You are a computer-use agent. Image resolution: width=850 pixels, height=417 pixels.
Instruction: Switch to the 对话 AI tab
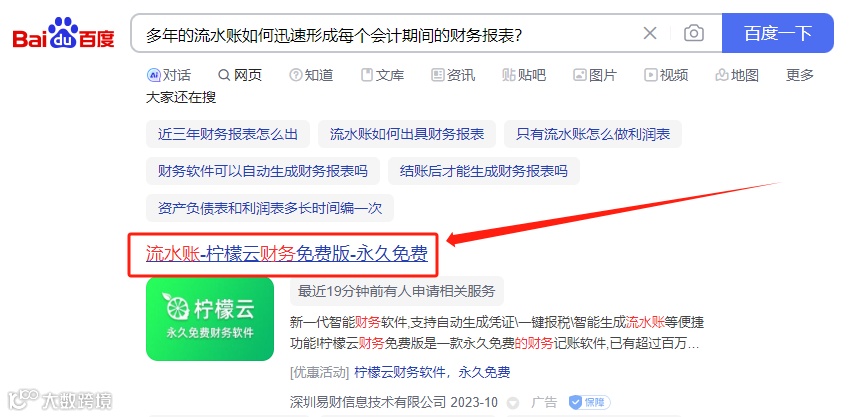pos(169,75)
